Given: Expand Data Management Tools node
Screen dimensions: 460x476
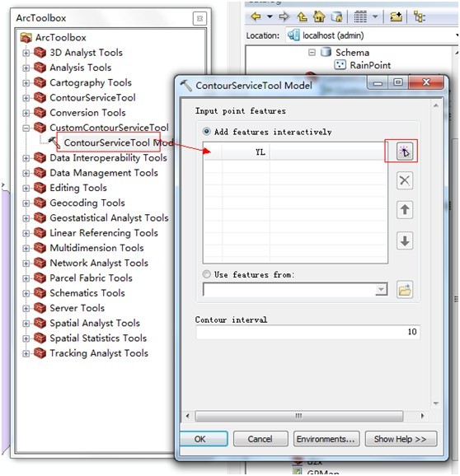Looking at the screenshot, I should click(x=26, y=173).
